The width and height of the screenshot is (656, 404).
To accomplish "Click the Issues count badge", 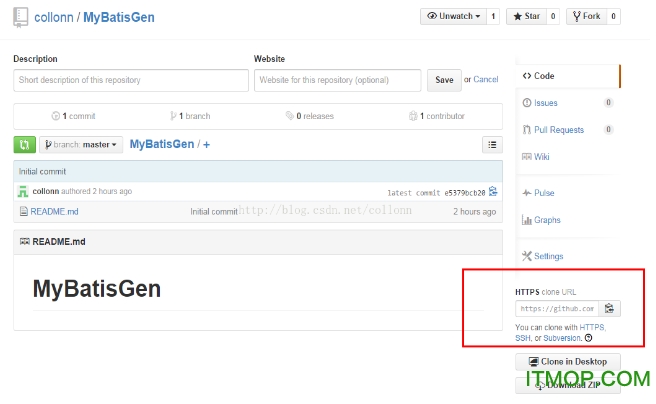I will [x=608, y=102].
